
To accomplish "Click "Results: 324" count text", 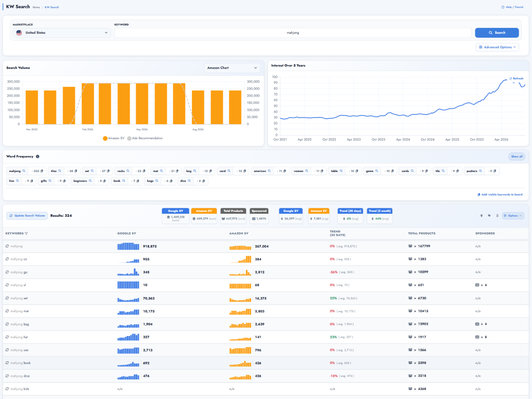I will click(x=61, y=215).
